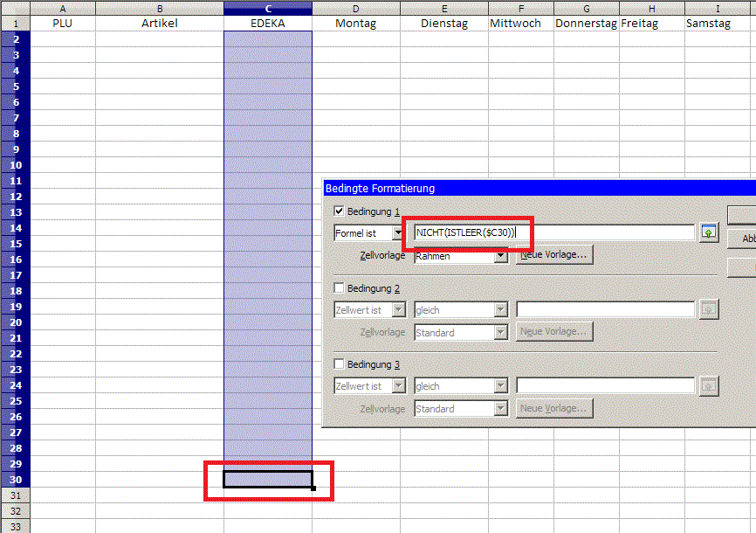Enable the Bedingung 3 checkbox

(x=340, y=363)
